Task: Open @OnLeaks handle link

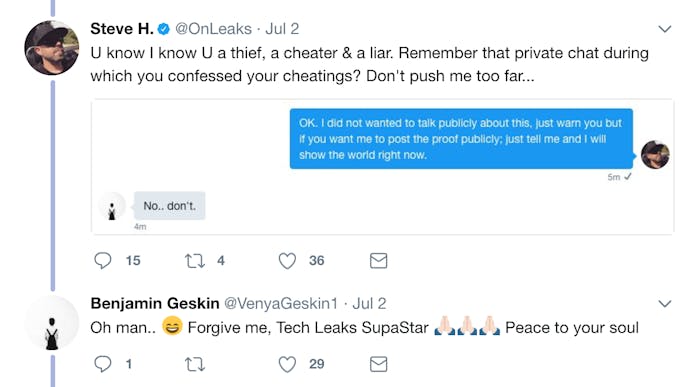Action: (x=213, y=29)
